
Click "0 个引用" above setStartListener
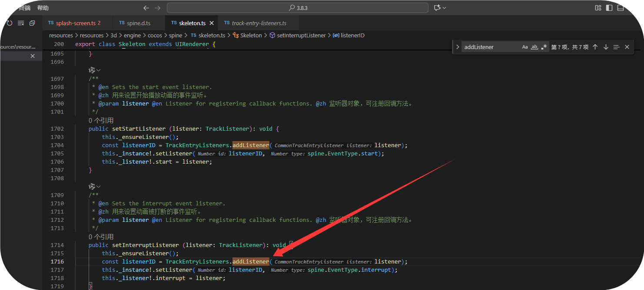tap(101, 120)
